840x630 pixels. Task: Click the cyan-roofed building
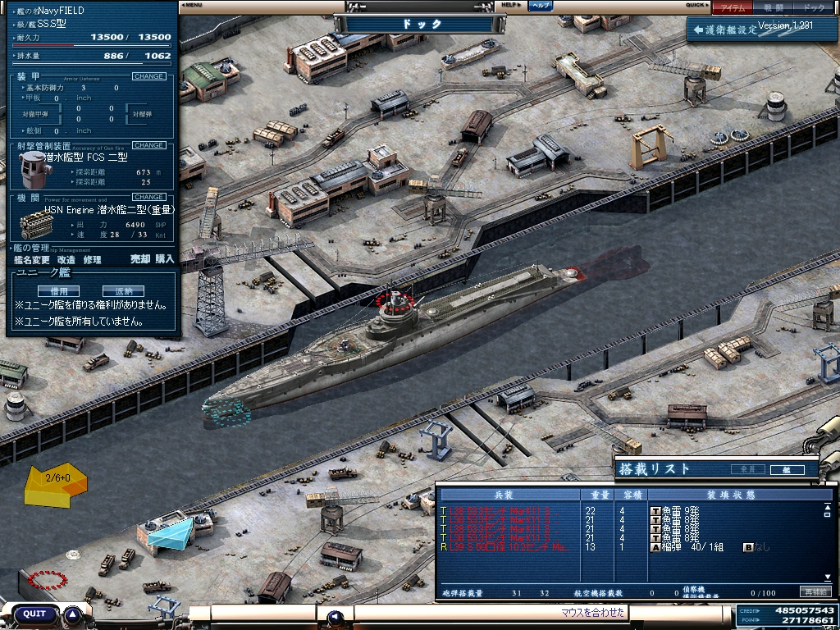pyautogui.click(x=171, y=532)
